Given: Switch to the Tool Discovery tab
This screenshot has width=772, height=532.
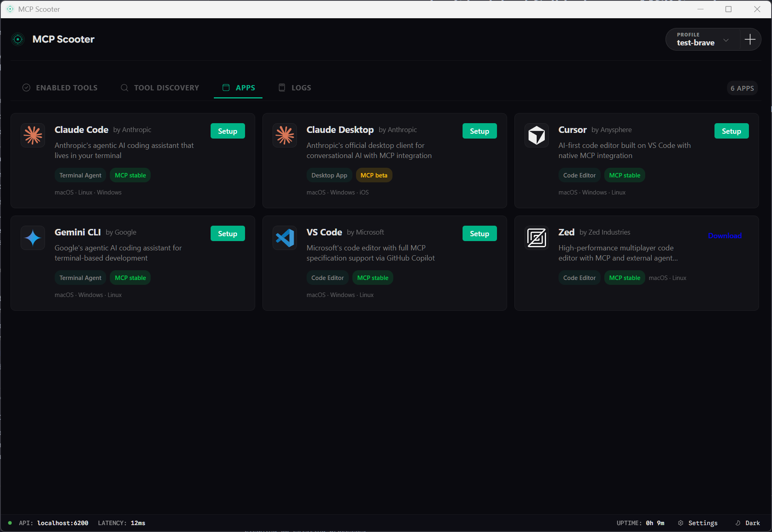Looking at the screenshot, I should 160,88.
